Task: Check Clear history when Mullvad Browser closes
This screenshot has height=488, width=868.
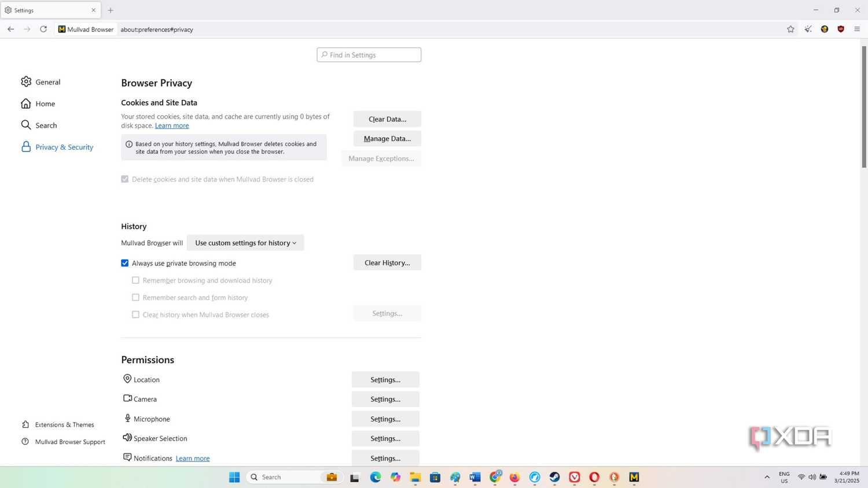Action: (x=135, y=315)
